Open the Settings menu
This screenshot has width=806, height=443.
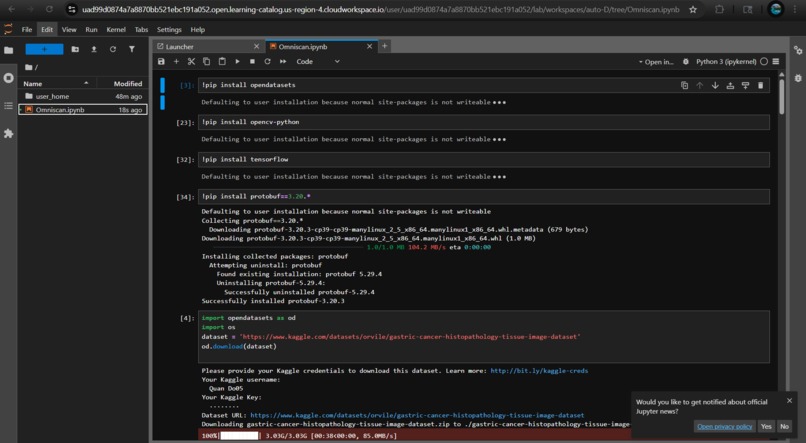(x=169, y=29)
